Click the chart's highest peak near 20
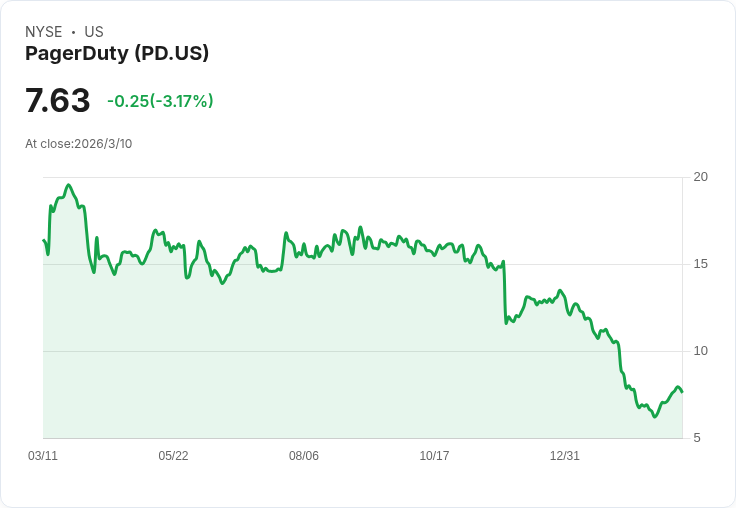The image size is (736, 508). (69, 185)
